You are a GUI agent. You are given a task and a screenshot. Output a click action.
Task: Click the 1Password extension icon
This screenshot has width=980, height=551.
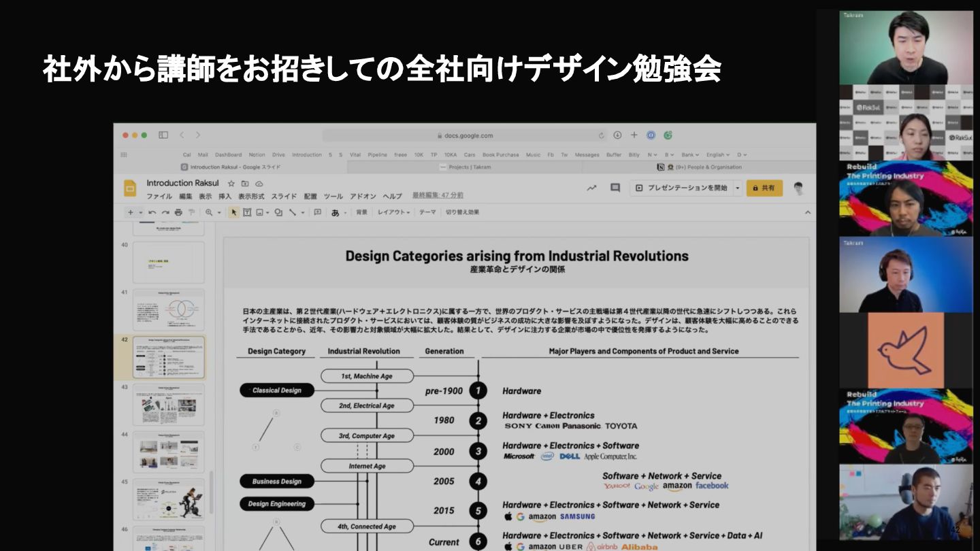point(651,135)
